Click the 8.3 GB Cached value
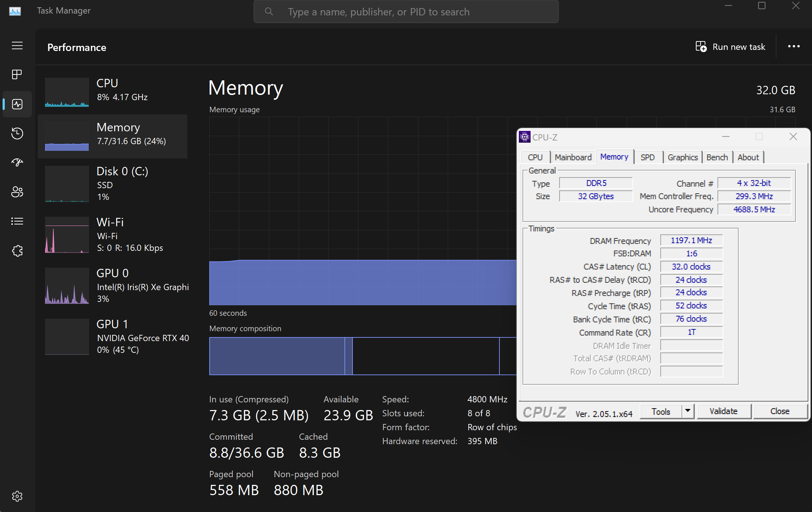Screen dimensions: 812x512 point(320,453)
